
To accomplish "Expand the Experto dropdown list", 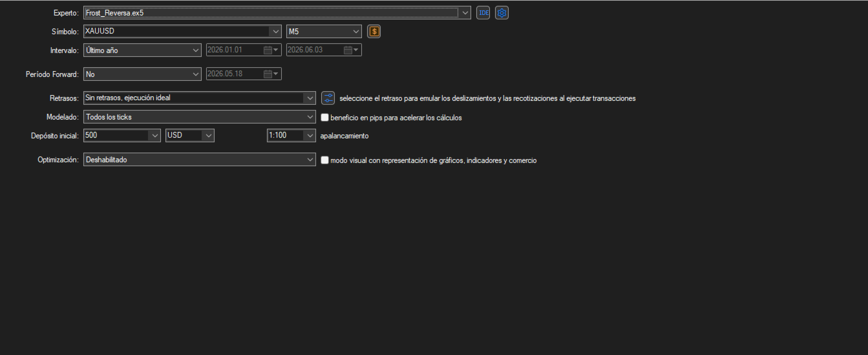I will click(465, 12).
